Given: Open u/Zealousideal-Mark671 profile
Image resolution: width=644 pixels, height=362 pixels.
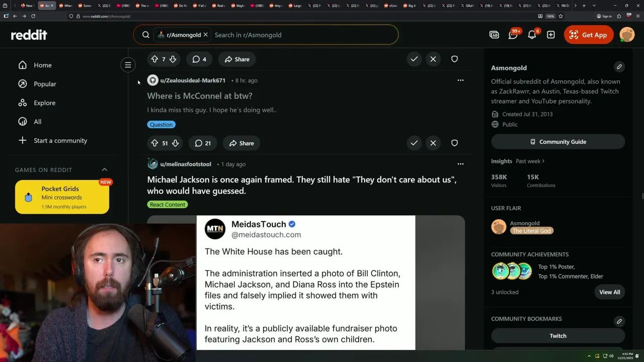Looking at the screenshot, I should click(193, 80).
